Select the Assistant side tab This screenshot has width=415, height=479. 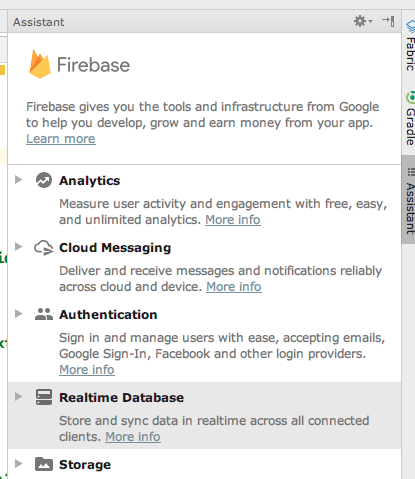click(409, 200)
